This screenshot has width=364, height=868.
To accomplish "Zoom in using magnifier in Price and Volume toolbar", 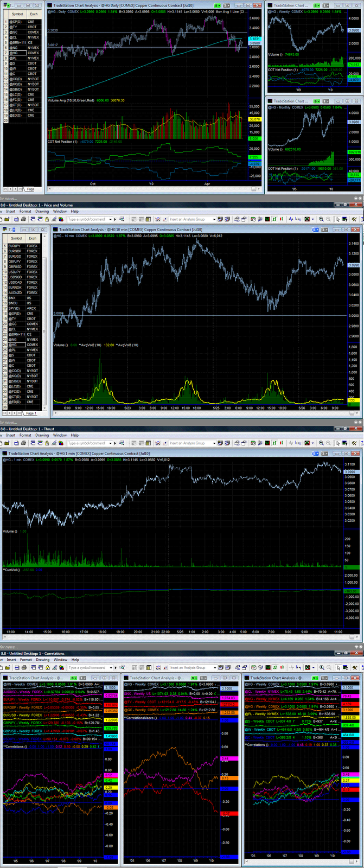I will tap(321, 219).
